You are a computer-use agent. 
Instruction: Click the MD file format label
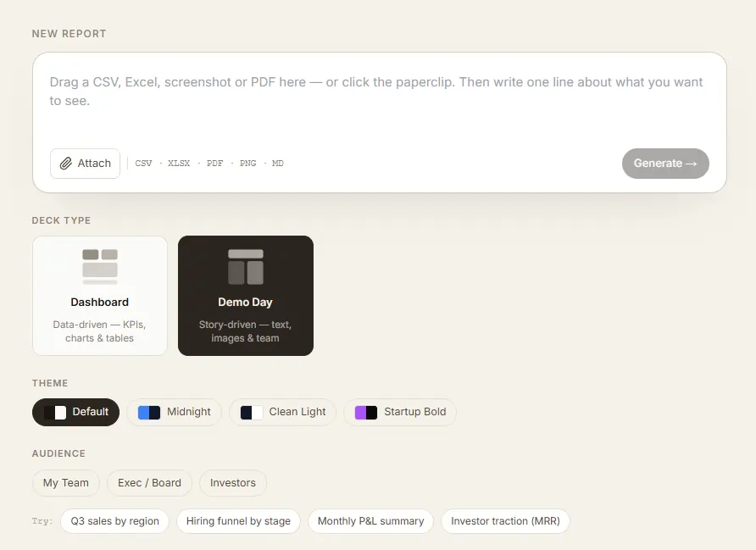278,164
